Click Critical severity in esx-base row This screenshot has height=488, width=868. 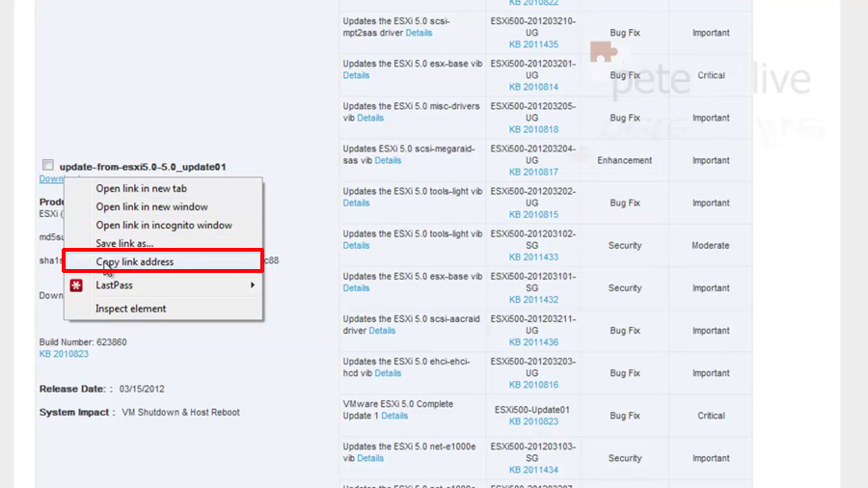click(711, 75)
